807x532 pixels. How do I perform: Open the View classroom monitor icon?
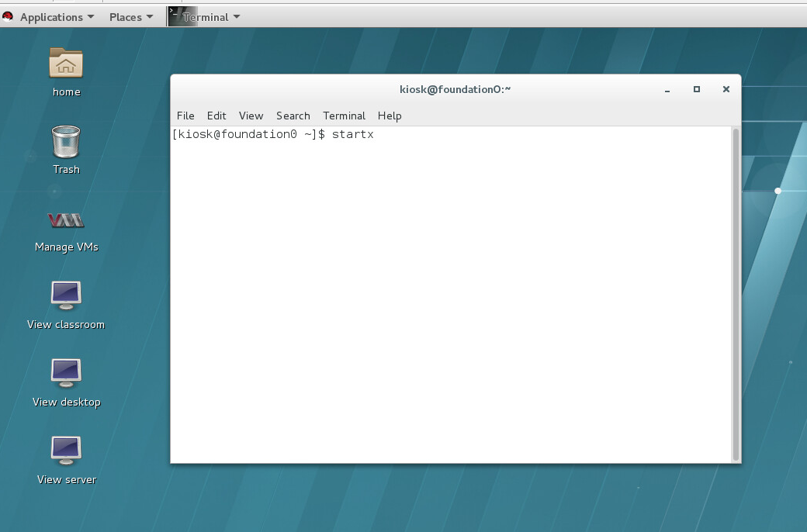click(66, 295)
